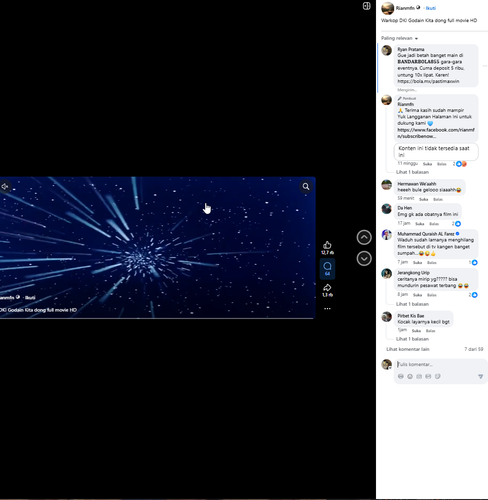
Task: Click Suka on Pirbet Kis Bae's comment
Action: (x=416, y=331)
